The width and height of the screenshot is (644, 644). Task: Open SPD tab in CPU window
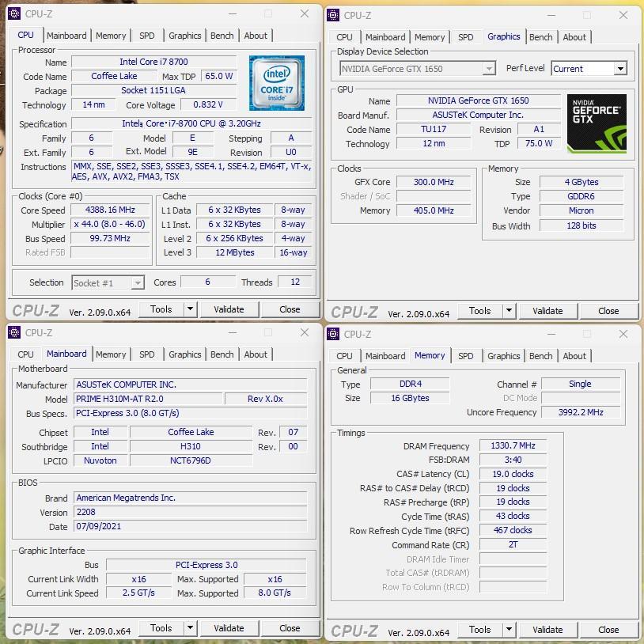click(146, 36)
